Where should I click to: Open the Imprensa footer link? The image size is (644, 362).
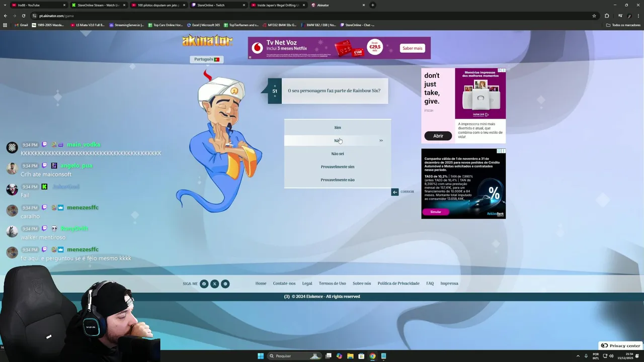(x=449, y=284)
